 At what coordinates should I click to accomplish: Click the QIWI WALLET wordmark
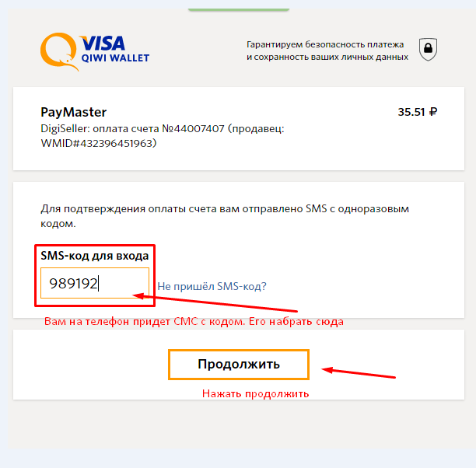pyautogui.click(x=115, y=58)
